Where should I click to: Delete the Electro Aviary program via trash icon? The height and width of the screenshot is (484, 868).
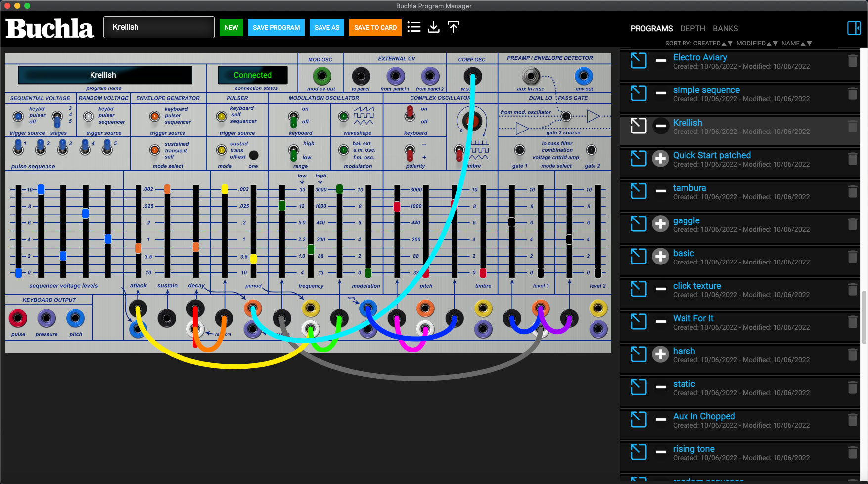852,61
